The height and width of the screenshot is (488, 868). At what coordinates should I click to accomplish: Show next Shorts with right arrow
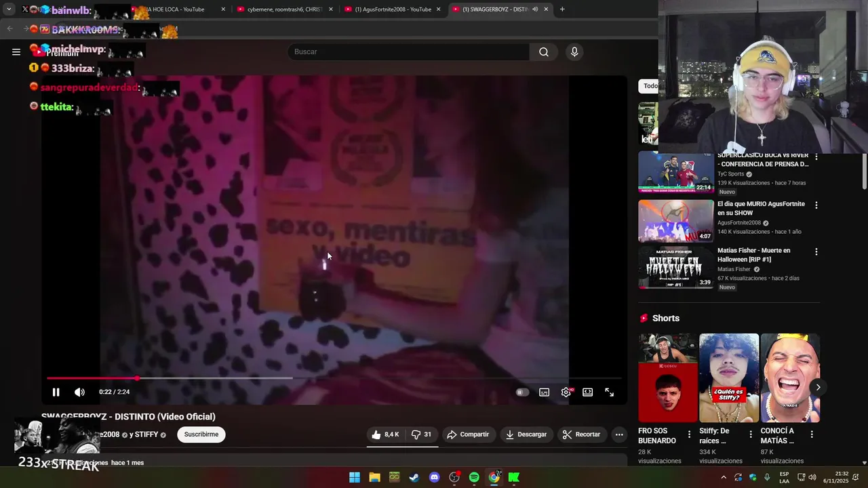coord(818,388)
